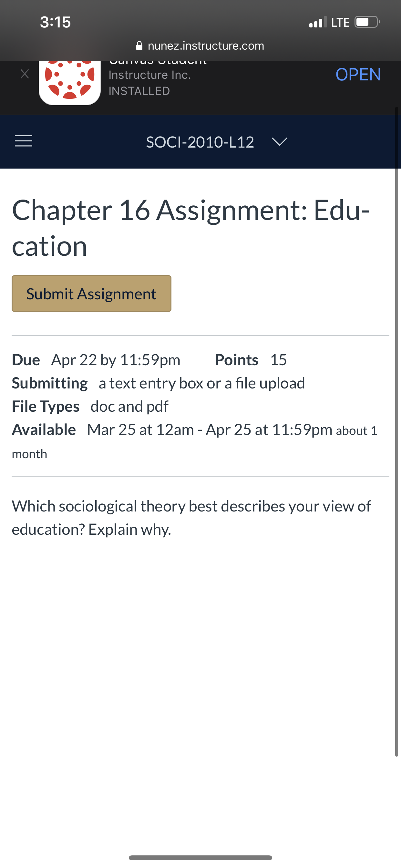Expand the SOCI-2010-L12 course chevron
Image resolution: width=401 pixels, height=868 pixels.
pos(279,142)
